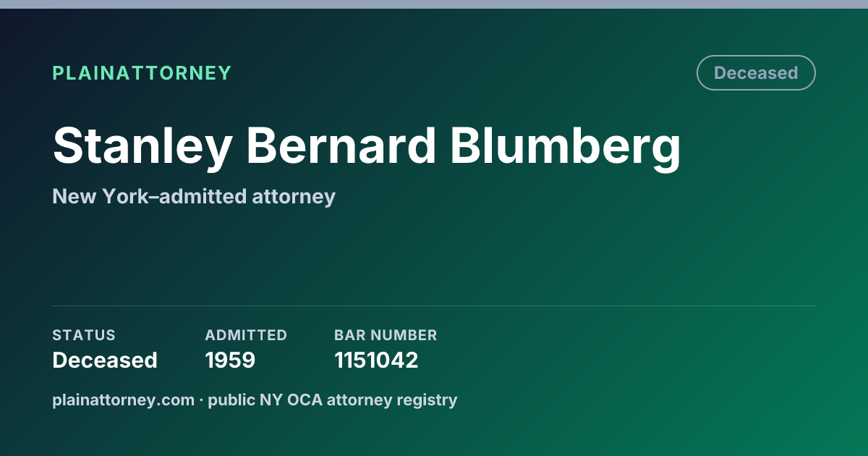
Task: Select the surname Blumberg in the heading
Action: coord(566,148)
